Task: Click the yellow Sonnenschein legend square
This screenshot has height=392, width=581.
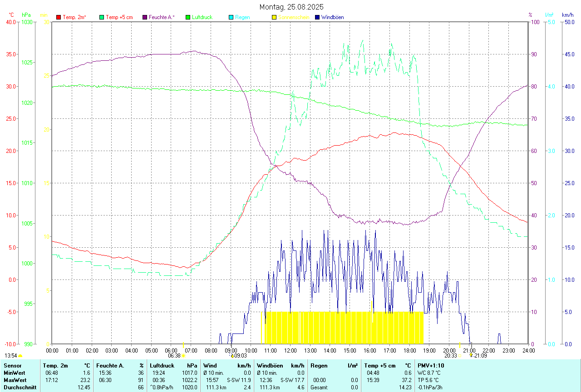Action: tap(274, 17)
